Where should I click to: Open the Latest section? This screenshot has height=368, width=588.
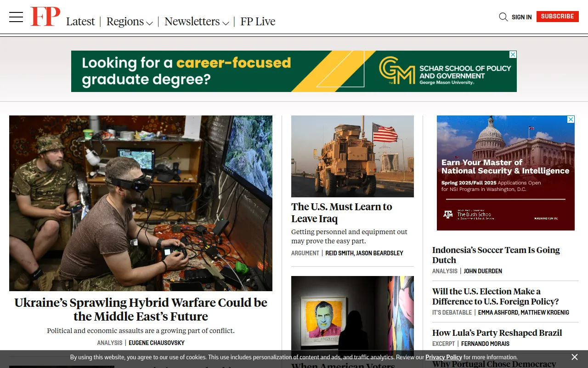(x=80, y=22)
